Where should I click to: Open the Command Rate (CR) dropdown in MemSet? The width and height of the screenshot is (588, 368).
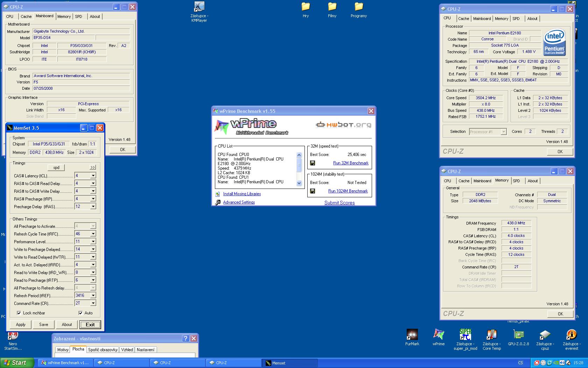point(93,303)
